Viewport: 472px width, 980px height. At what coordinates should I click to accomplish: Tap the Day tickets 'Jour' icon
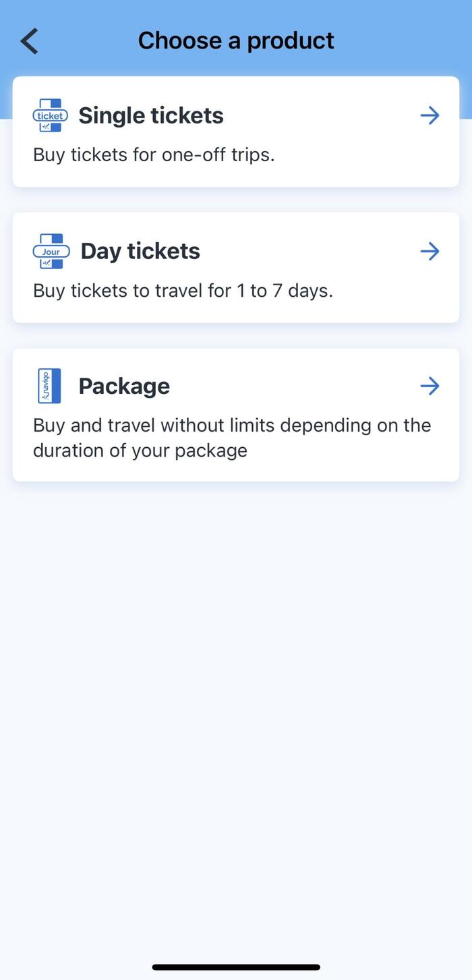(x=51, y=252)
